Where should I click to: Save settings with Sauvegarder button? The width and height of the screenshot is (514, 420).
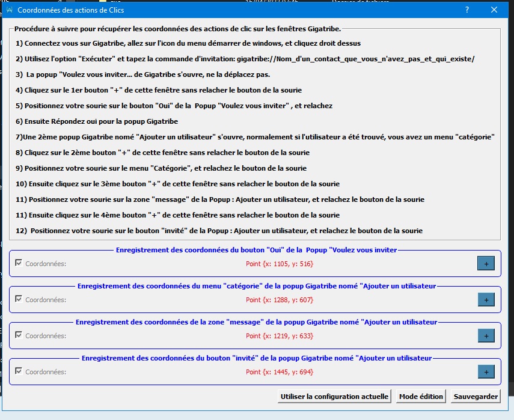[x=476, y=397]
